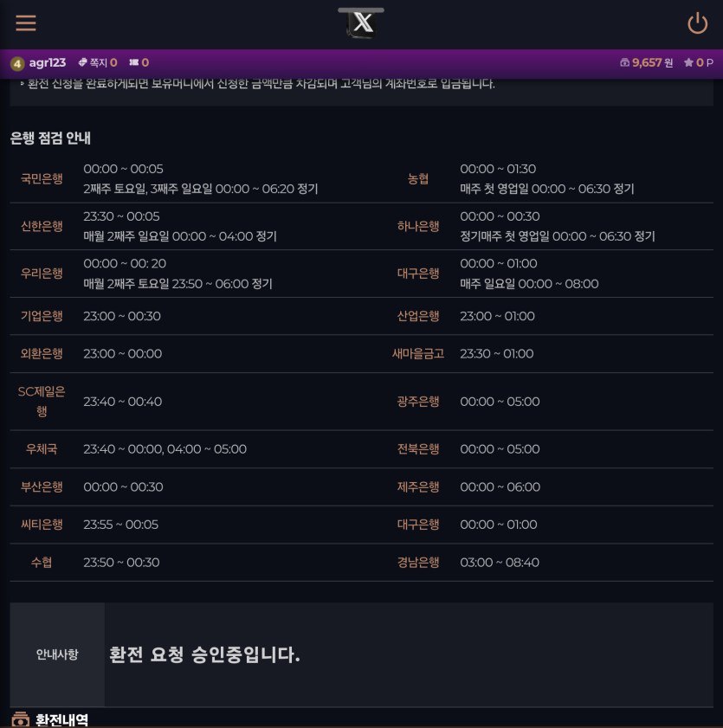Image resolution: width=723 pixels, height=728 pixels.
Task: Click the X logo in header
Action: (361, 23)
